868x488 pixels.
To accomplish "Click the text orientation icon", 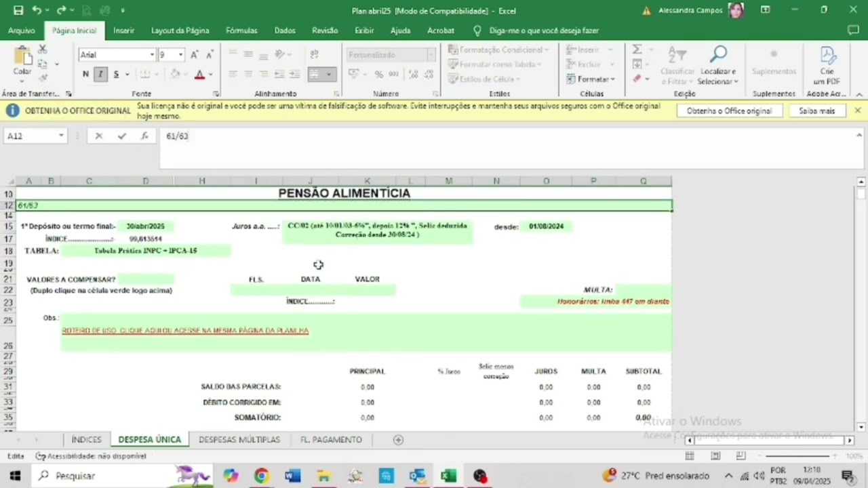I will [281, 54].
